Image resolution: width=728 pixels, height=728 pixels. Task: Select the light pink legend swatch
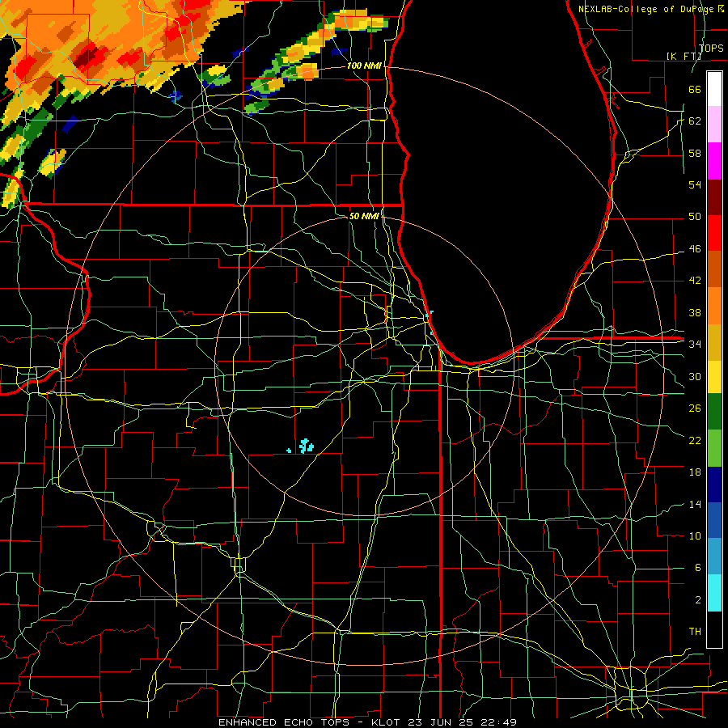pyautogui.click(x=714, y=124)
